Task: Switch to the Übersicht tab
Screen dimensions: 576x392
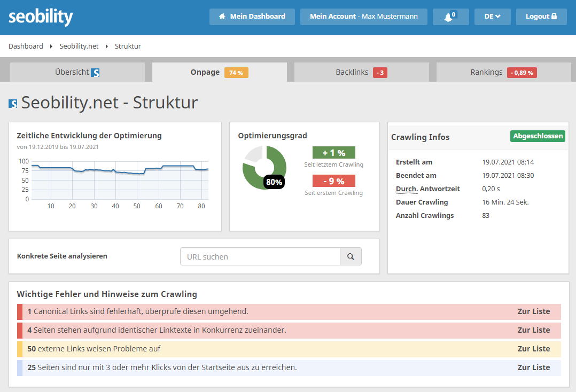Action: pos(77,72)
